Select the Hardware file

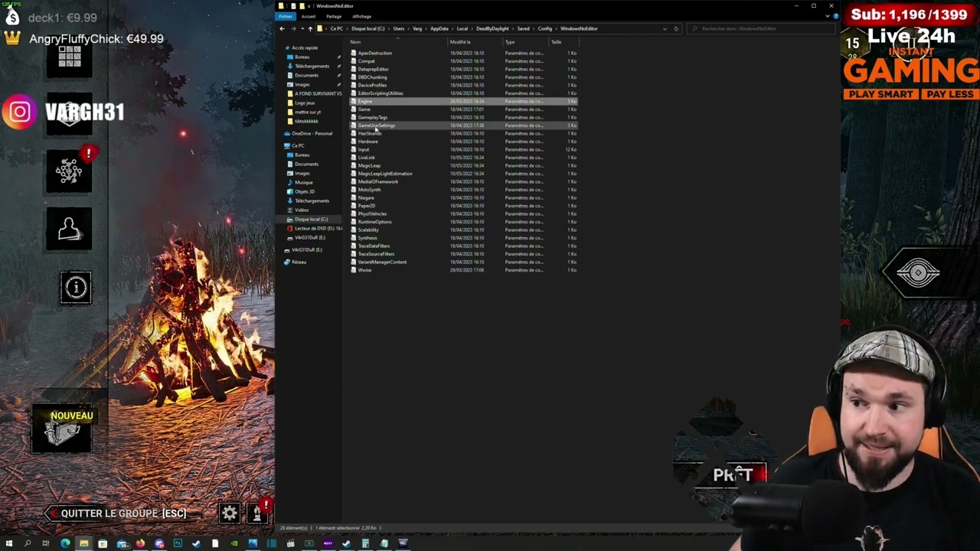(x=367, y=142)
